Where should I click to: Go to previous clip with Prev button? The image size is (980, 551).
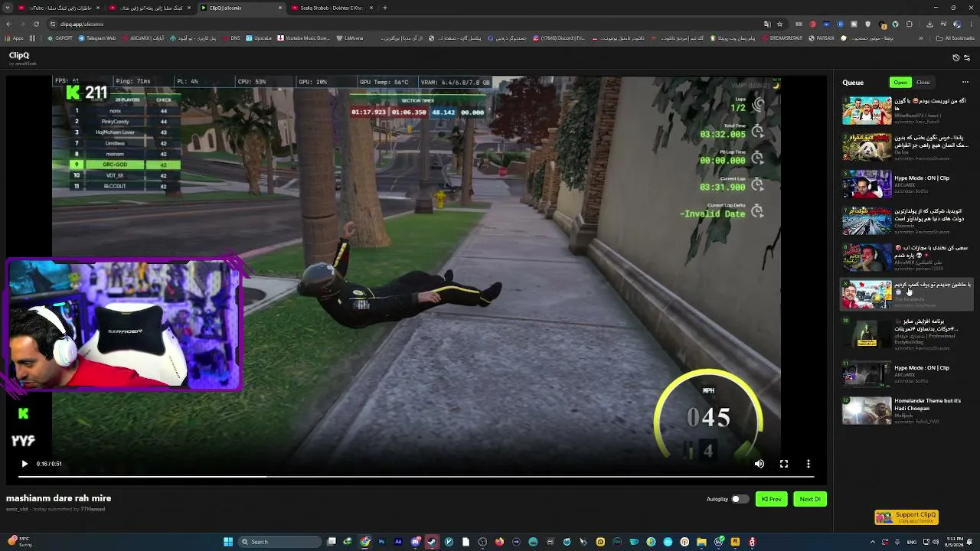coord(772,499)
